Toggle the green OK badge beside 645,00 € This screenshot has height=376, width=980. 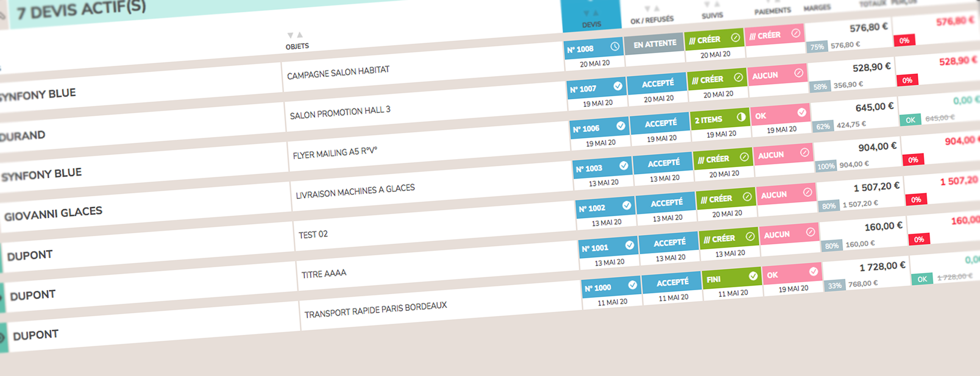pyautogui.click(x=910, y=120)
